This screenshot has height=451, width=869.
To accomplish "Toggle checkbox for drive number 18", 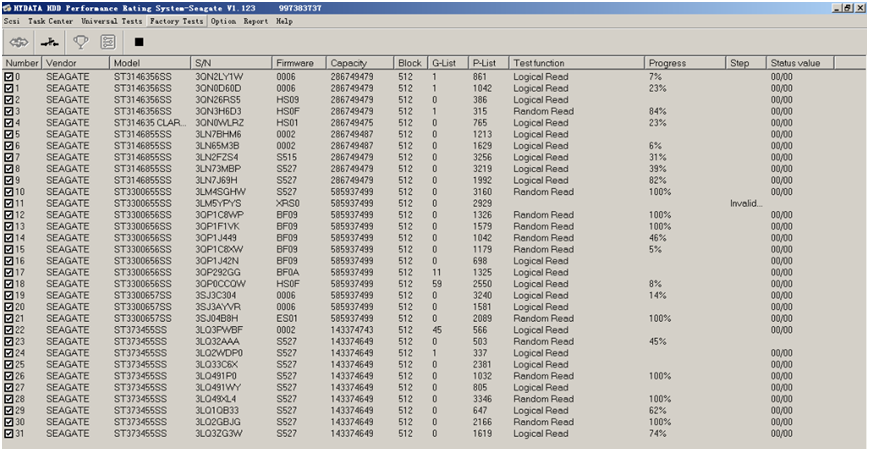I will 9,284.
